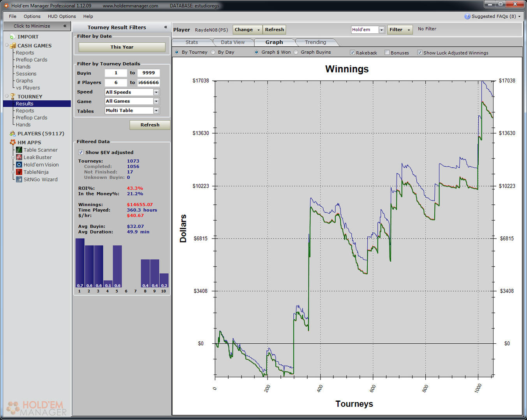Collapse the Tourney Result Filters panel chevron

click(x=166, y=27)
